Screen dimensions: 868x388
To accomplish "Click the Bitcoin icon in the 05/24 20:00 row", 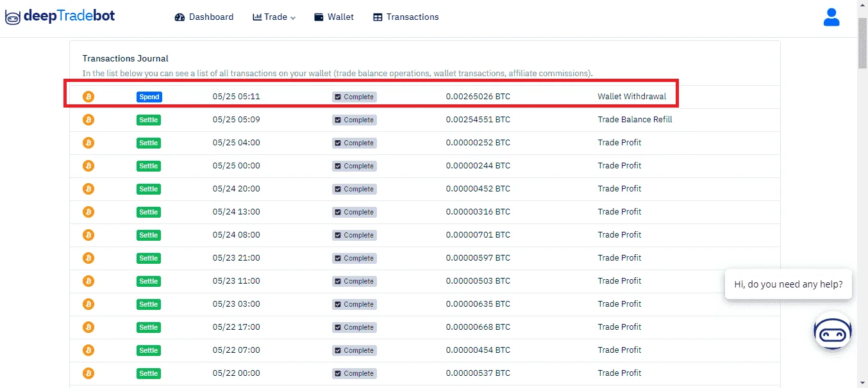I will pos(88,189).
